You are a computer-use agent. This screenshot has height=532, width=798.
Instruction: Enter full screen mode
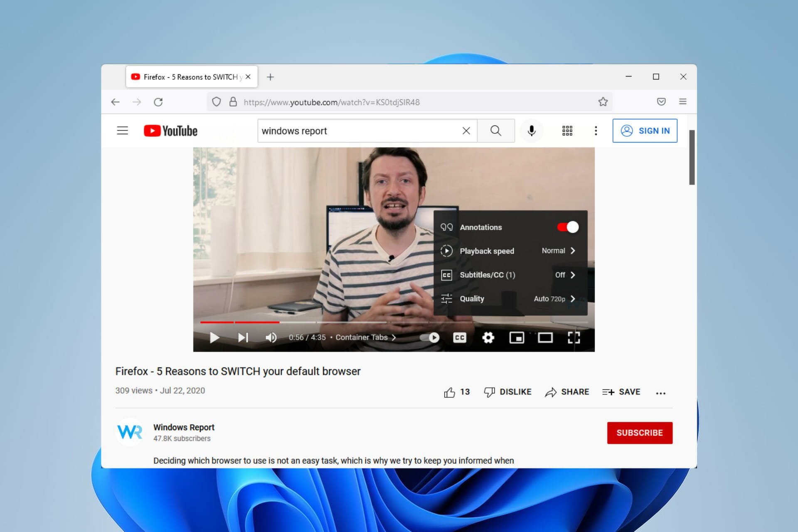point(574,337)
